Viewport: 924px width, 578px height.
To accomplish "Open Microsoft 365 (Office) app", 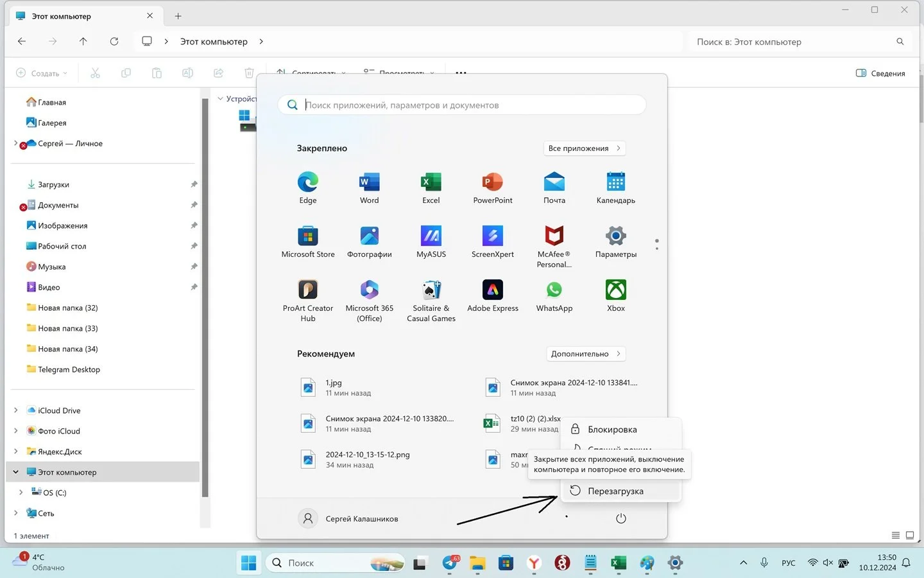I will [369, 301].
